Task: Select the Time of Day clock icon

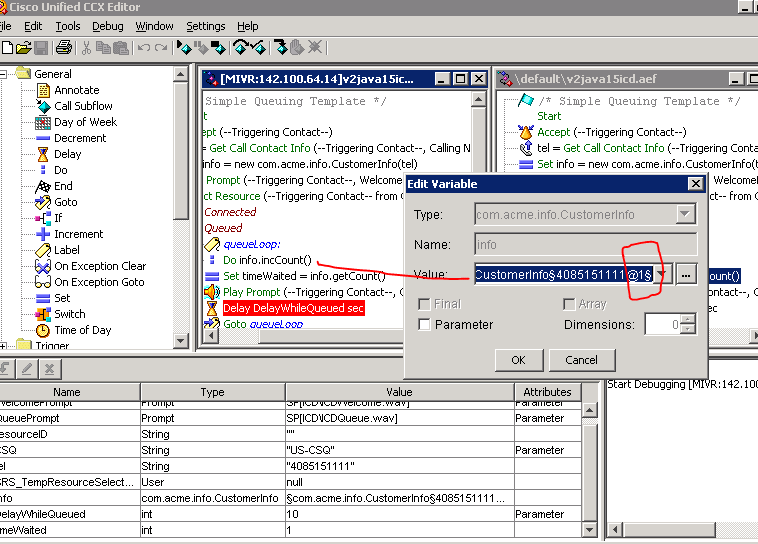Action: tap(43, 330)
